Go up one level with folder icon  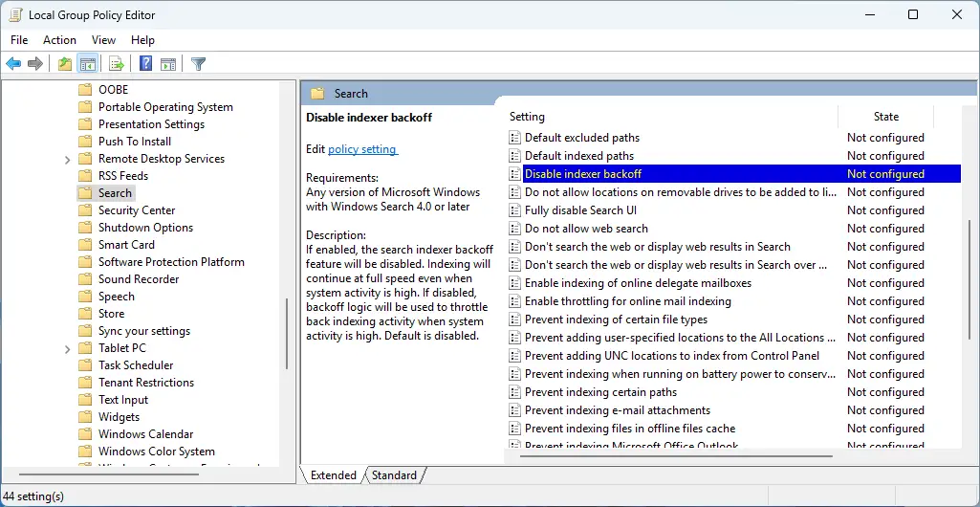click(64, 63)
